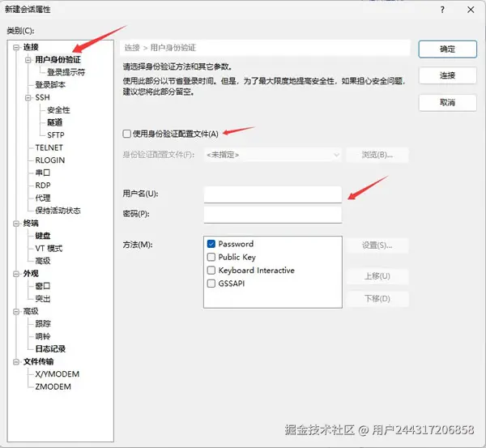Click the 取消 button

pyautogui.click(x=448, y=102)
